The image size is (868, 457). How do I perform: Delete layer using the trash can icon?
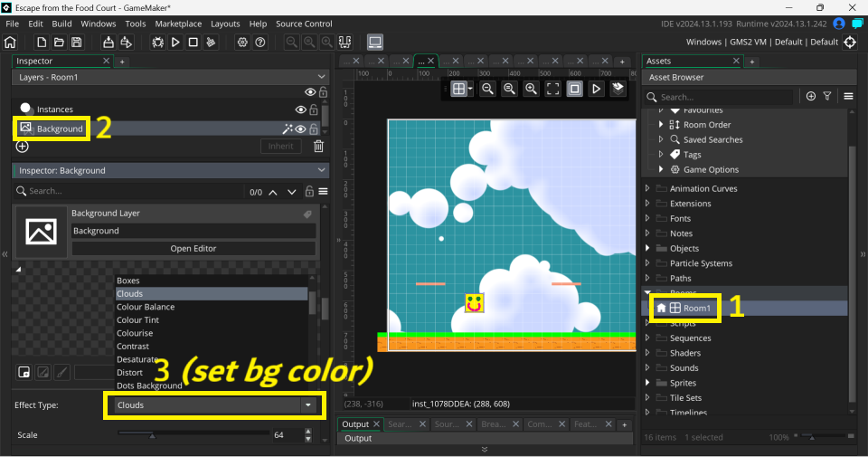click(x=318, y=147)
